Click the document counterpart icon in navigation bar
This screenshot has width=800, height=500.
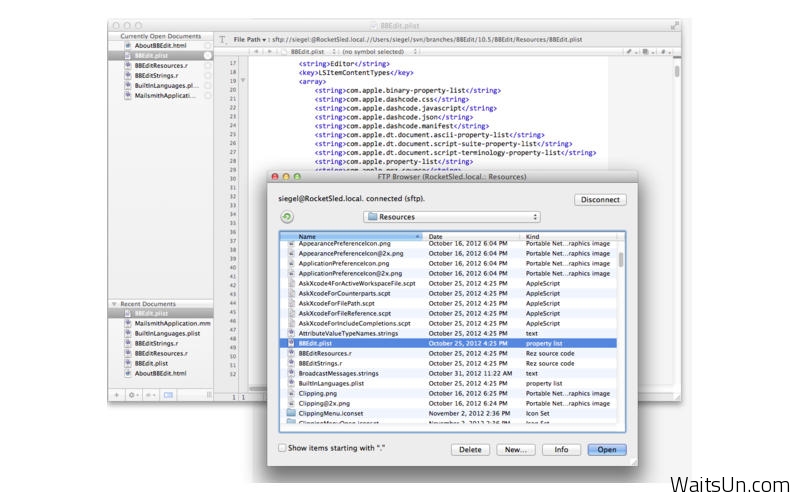click(x=646, y=52)
